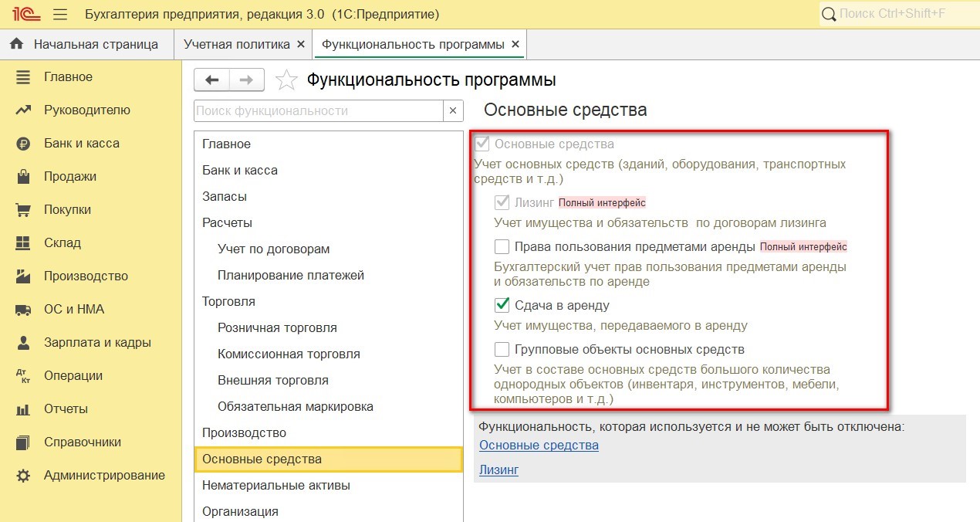Click the ОС и НМА truck icon
The width and height of the screenshot is (980, 522).
pyautogui.click(x=23, y=310)
